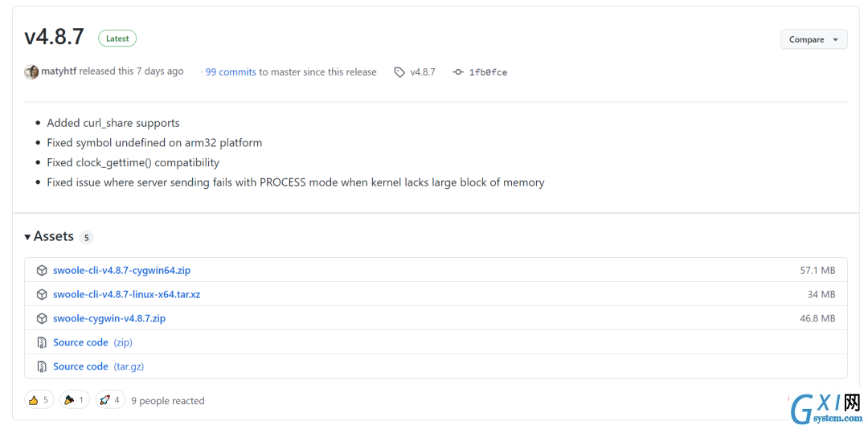Download Source code (zip)
868x425 pixels.
92,342
